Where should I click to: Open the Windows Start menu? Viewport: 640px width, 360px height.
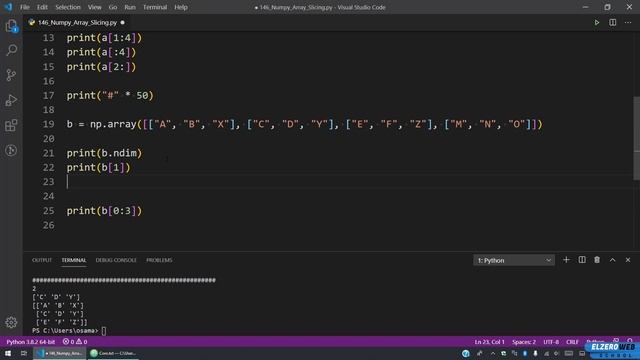8,353
